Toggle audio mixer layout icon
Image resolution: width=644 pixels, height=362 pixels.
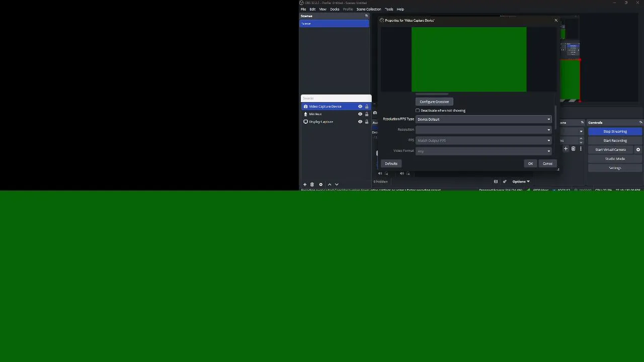point(496,182)
